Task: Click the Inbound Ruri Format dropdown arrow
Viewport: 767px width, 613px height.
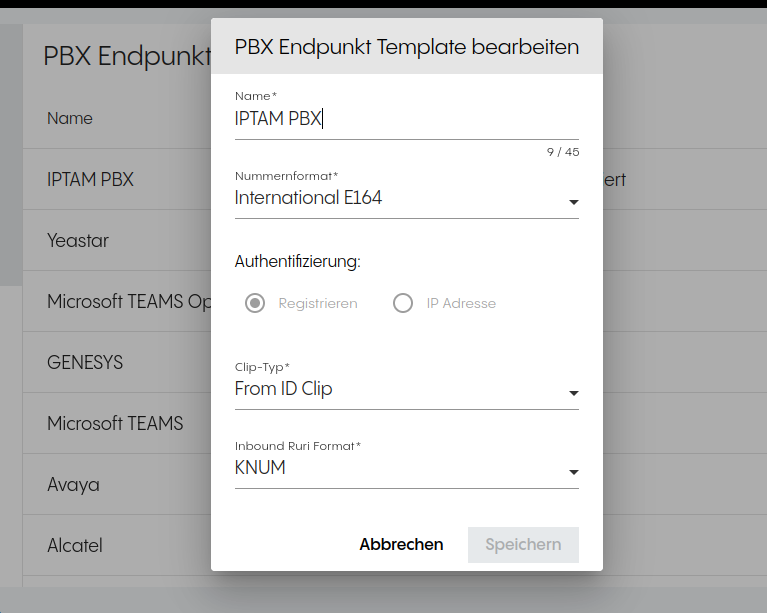Action: pos(573,473)
